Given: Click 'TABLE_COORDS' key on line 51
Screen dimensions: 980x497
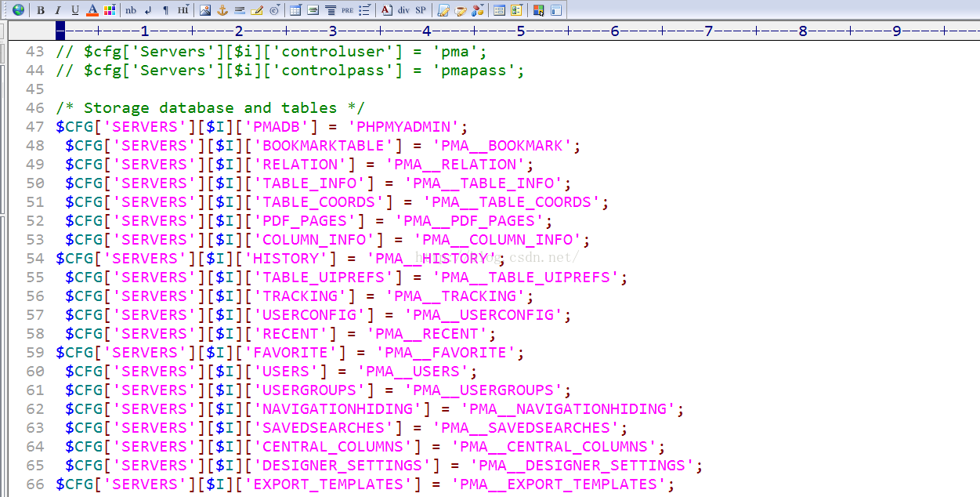Looking at the screenshot, I should tap(319, 202).
